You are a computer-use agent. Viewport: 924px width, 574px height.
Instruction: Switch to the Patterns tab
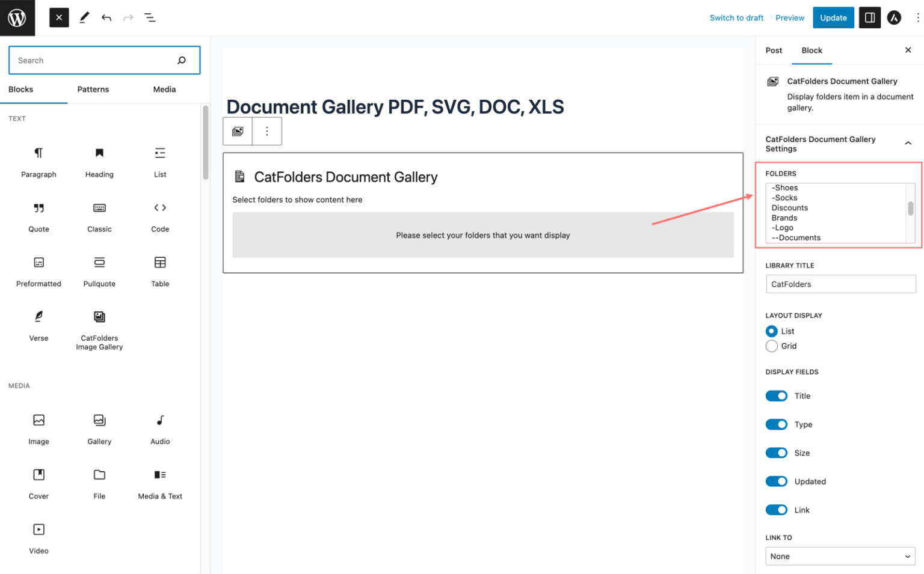pyautogui.click(x=93, y=89)
